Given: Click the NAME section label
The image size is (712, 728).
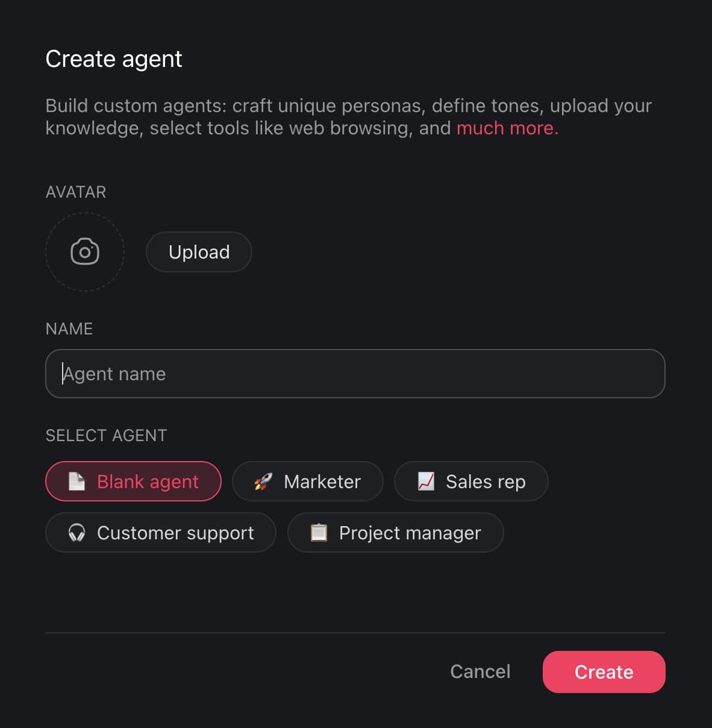Looking at the screenshot, I should click(x=69, y=328).
